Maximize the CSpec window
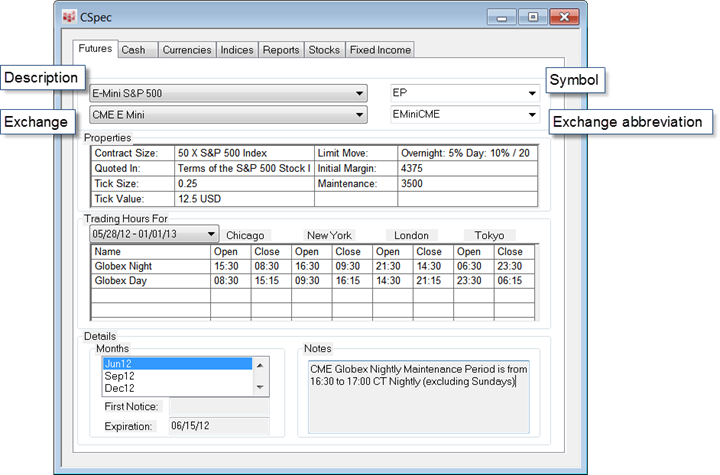720x475 pixels. click(x=533, y=17)
